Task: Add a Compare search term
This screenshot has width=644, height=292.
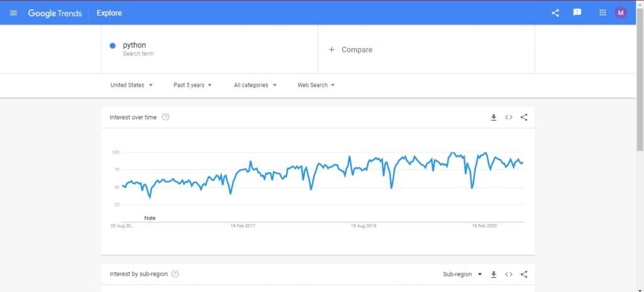Action: point(426,49)
